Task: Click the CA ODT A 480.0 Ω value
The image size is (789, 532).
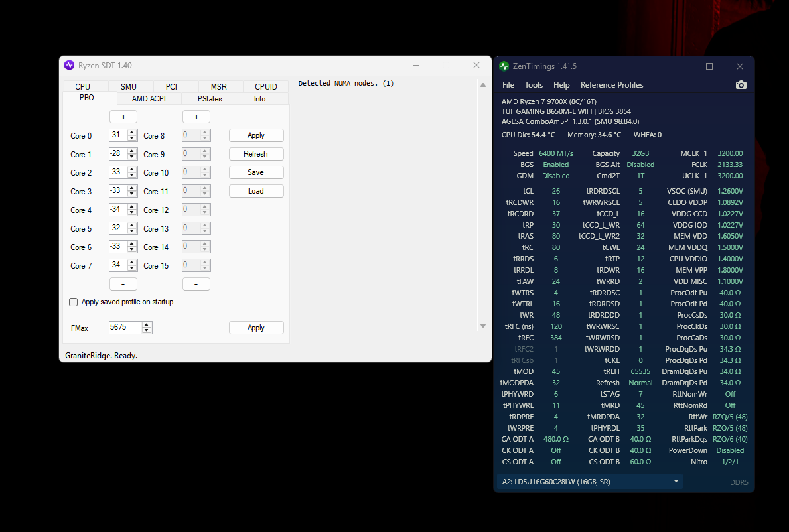Action: [x=556, y=440]
